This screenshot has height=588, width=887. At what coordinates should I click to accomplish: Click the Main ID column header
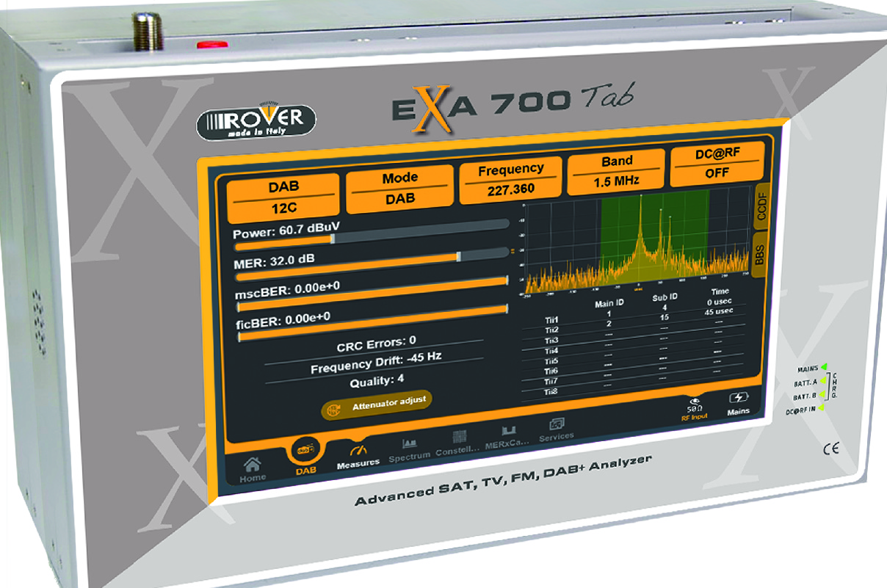click(609, 304)
